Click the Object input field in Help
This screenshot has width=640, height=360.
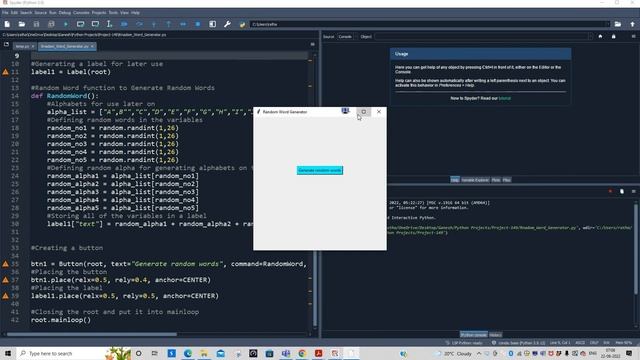pos(483,37)
